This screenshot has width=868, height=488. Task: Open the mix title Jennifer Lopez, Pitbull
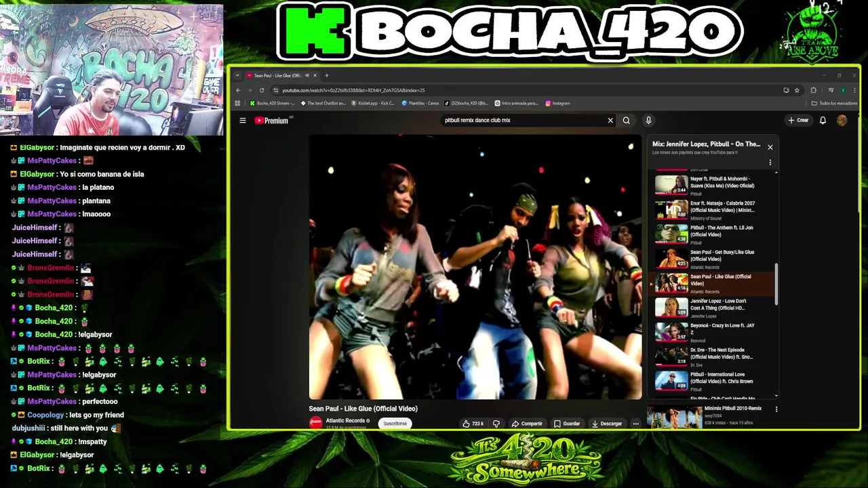click(706, 144)
